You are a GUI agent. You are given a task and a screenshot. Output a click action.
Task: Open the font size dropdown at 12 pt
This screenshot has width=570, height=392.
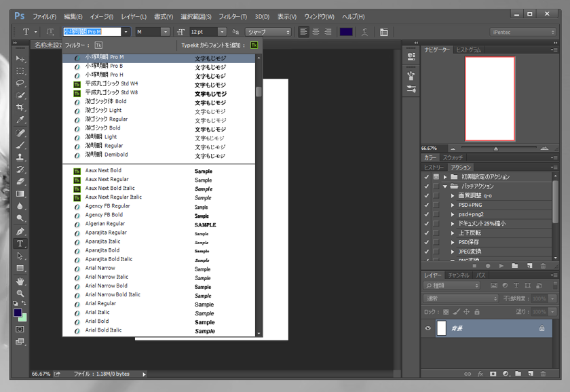(222, 32)
